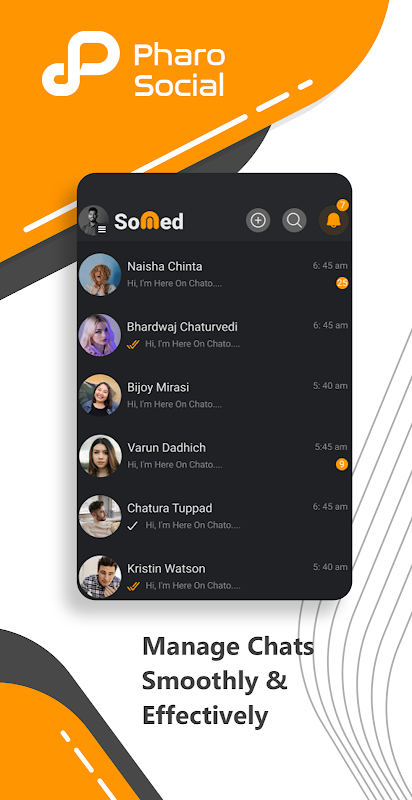The image size is (412, 800).
Task: Tap the SoMed app logo
Action: point(148,221)
